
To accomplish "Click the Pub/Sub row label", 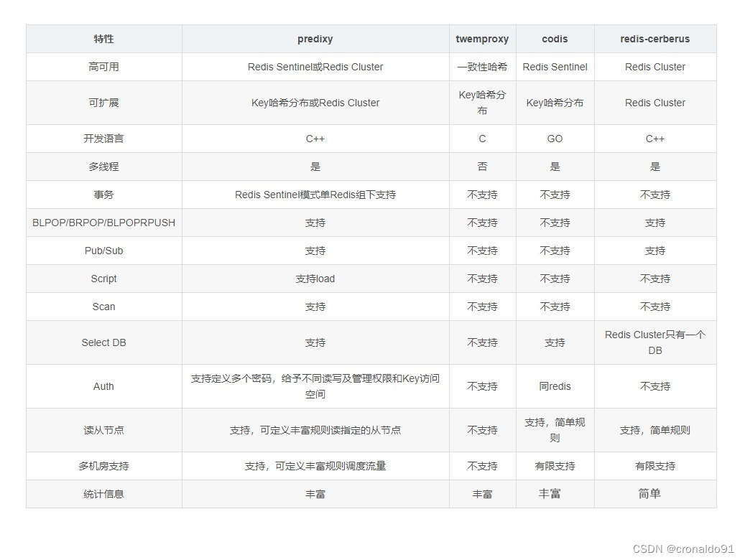I will [x=103, y=251].
